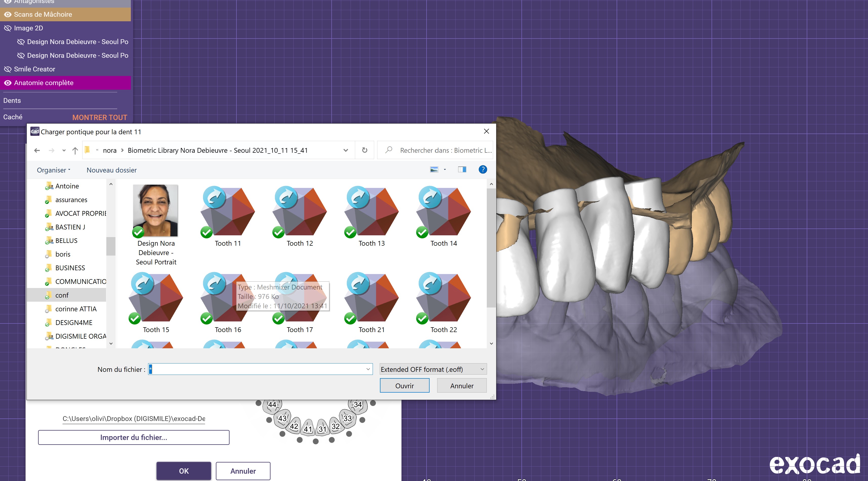Select assurances folder in tree
Screen dimensions: 868x481
pyautogui.click(x=71, y=200)
